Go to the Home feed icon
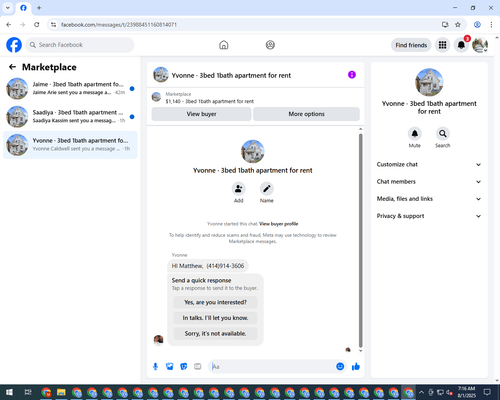The height and width of the screenshot is (400, 500). click(x=224, y=45)
